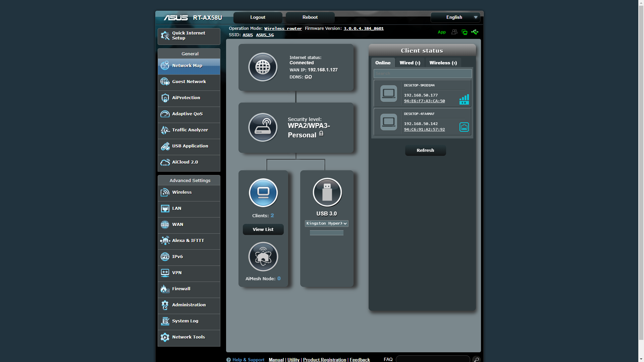Click the client status search field

[422, 73]
